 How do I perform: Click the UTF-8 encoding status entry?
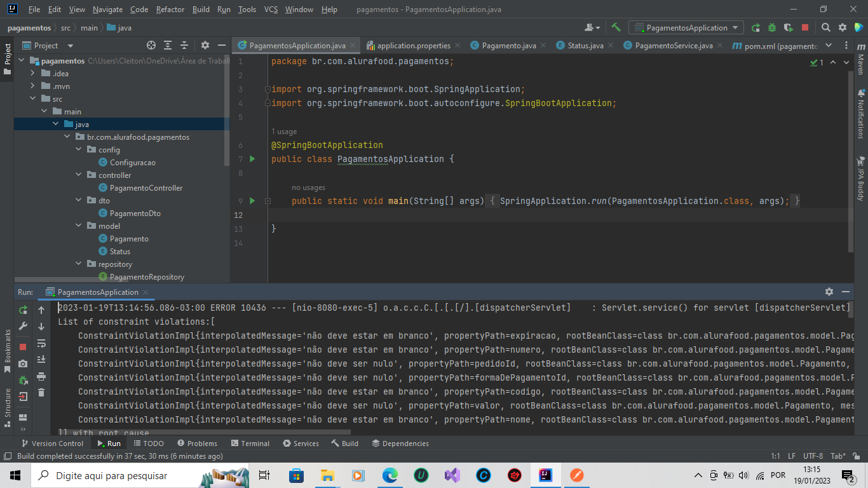pos(813,456)
